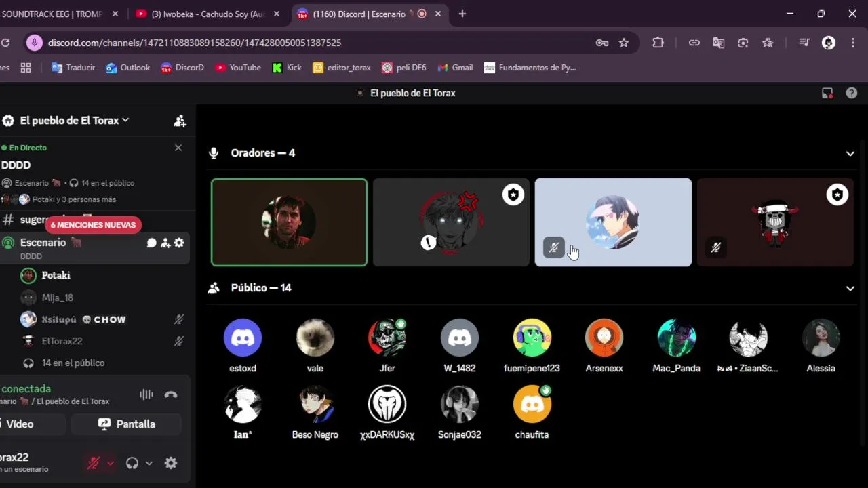Image resolution: width=868 pixels, height=488 pixels.
Task: Dismiss En Directo stage banner
Action: tap(178, 148)
